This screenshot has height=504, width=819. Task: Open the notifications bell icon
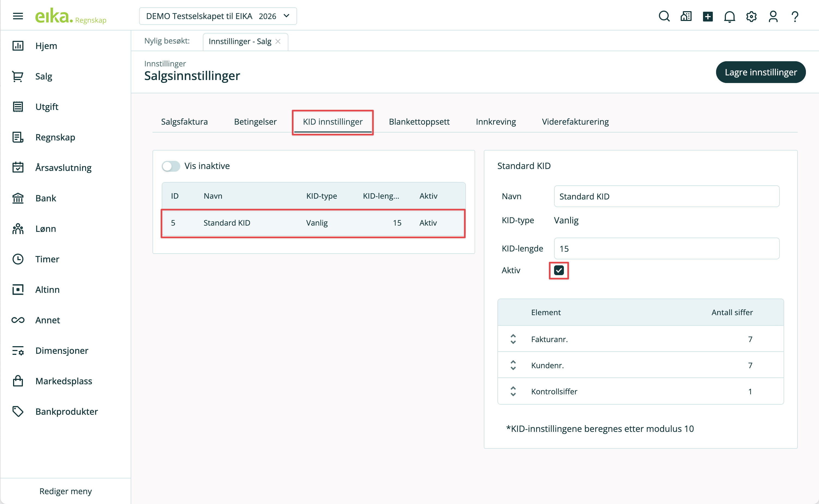pyautogui.click(x=729, y=16)
